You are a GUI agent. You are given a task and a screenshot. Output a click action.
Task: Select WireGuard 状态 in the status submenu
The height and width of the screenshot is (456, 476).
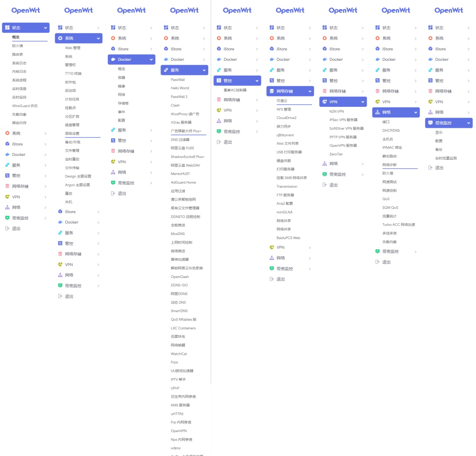(x=25, y=106)
